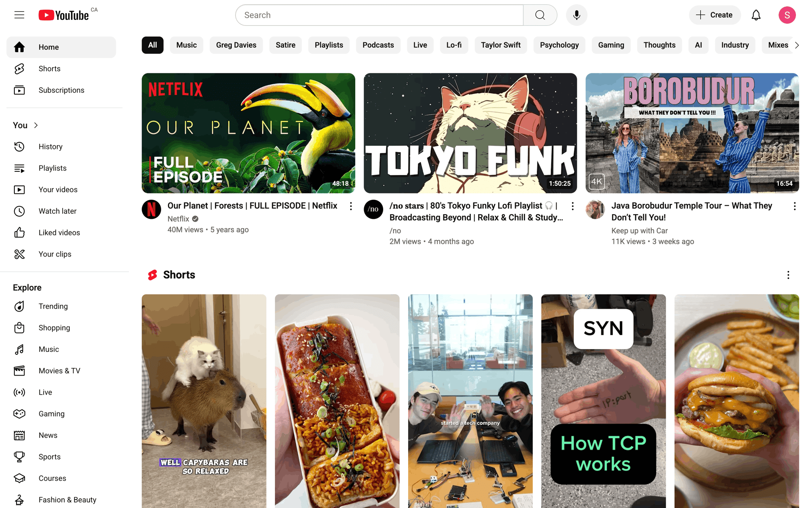
Task: Play the Tokyo Funk thumbnail
Action: click(470, 133)
